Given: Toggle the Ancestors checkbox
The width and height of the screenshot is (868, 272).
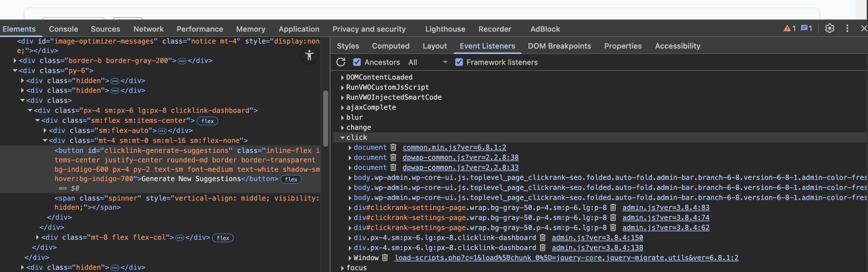Looking at the screenshot, I should pyautogui.click(x=357, y=62).
